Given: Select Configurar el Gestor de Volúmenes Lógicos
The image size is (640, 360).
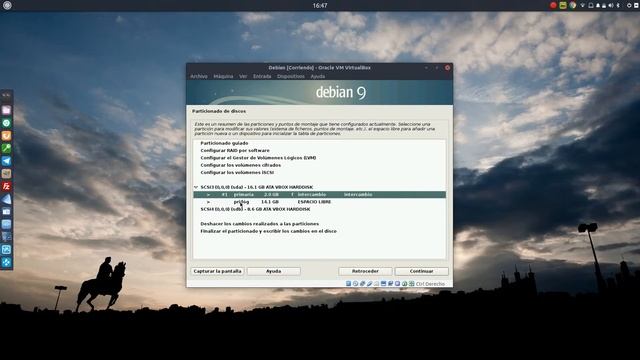Looking at the screenshot, I should [x=258, y=158].
